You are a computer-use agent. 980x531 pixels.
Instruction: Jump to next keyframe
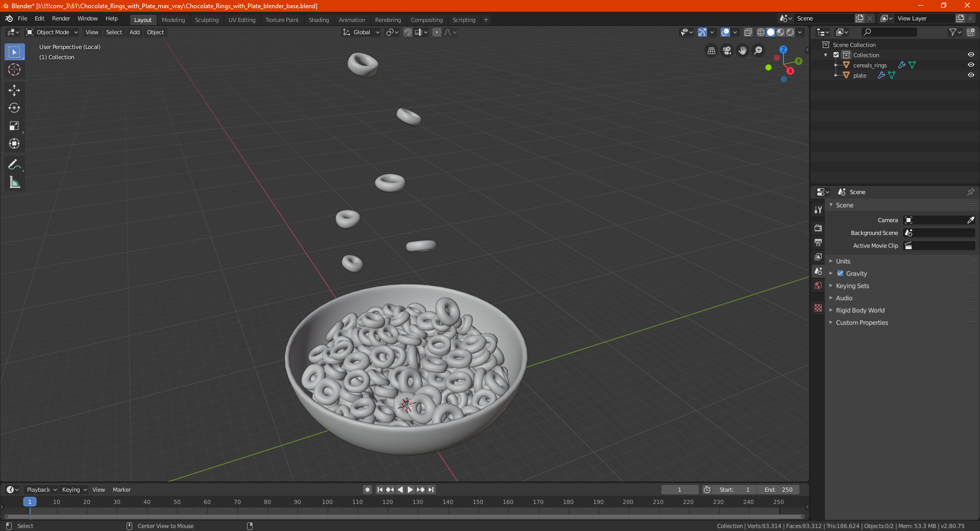tap(421, 490)
